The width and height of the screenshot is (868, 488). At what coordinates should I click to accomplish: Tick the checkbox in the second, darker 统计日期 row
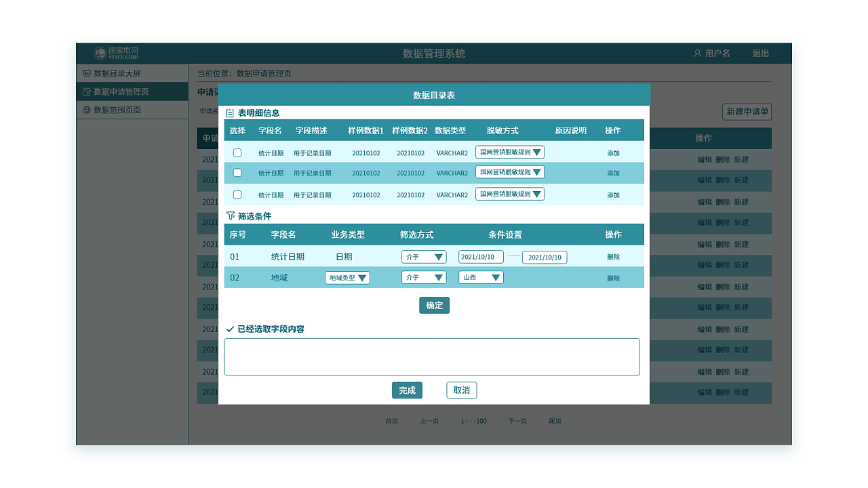(237, 173)
